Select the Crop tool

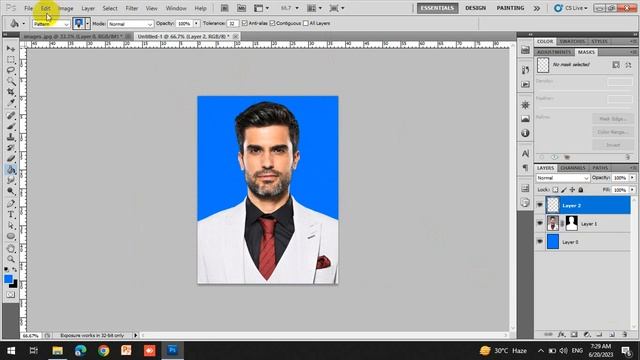coord(11,92)
